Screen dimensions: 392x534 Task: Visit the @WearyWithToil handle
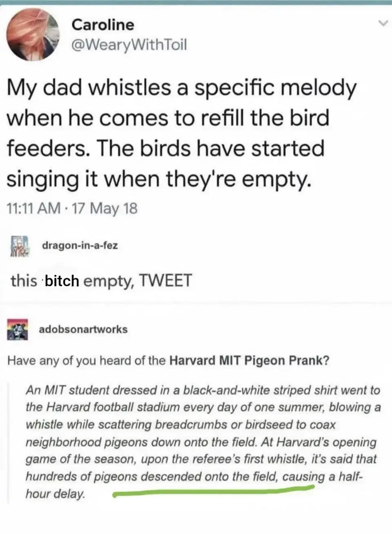click(129, 44)
